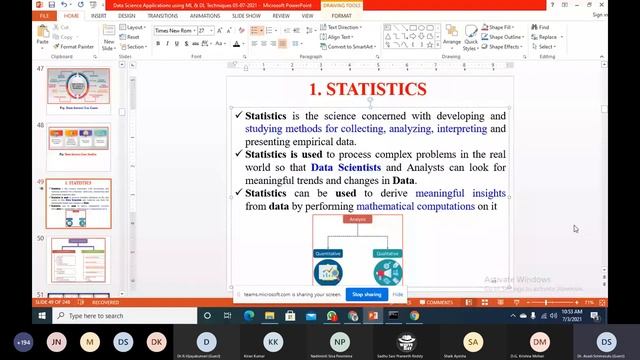This screenshot has height=360, width=640.
Task: Increase list indent level
Action: (x=297, y=31)
